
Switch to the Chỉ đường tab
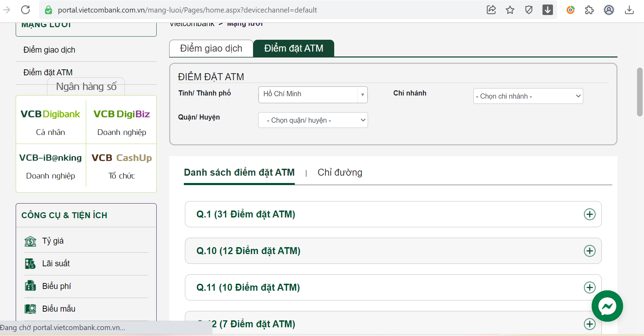click(340, 173)
